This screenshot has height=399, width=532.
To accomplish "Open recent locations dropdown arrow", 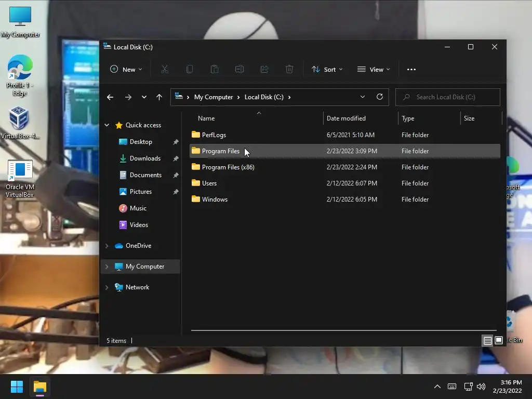I will [x=144, y=97].
